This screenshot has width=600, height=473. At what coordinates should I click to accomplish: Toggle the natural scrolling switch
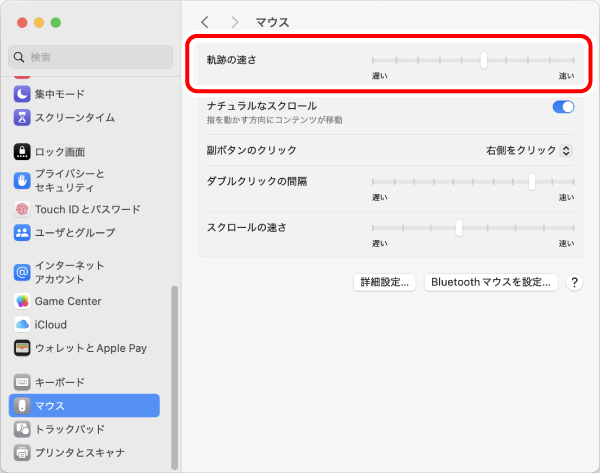click(563, 106)
